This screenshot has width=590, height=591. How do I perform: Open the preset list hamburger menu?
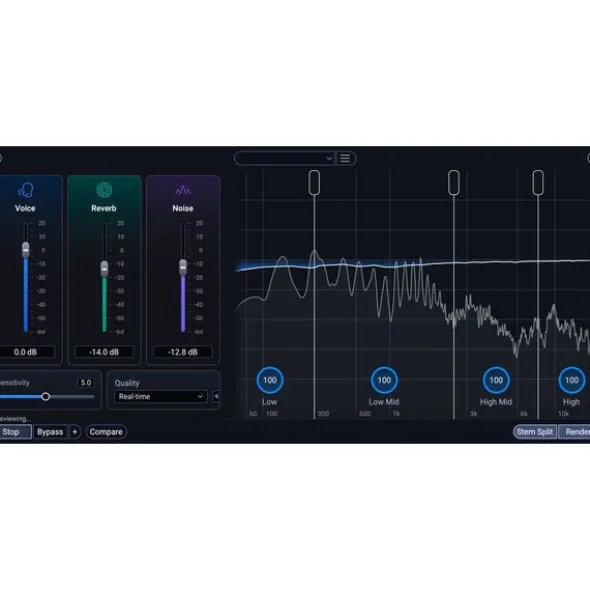[345, 158]
